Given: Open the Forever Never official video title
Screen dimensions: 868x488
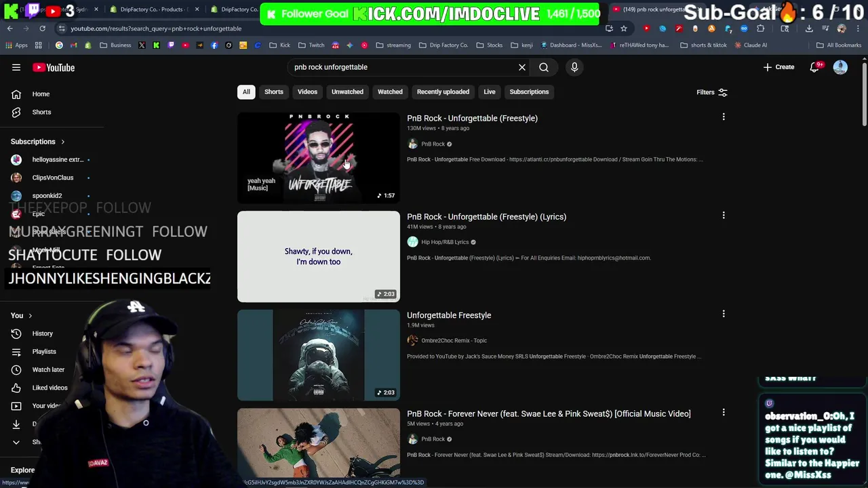Looking at the screenshot, I should (549, 413).
